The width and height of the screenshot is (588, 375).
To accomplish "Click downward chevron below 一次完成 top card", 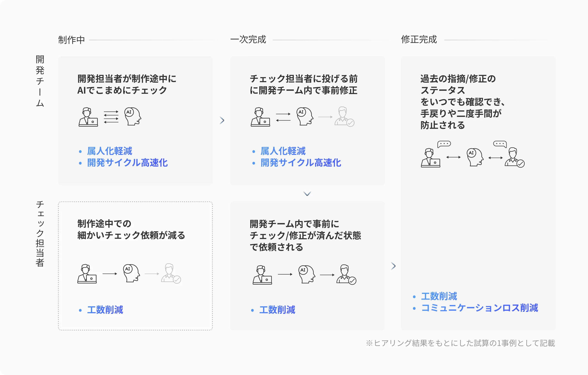I will coord(307,194).
